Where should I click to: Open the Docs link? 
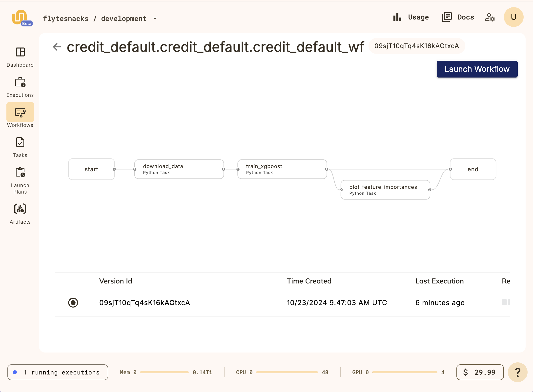click(x=458, y=17)
